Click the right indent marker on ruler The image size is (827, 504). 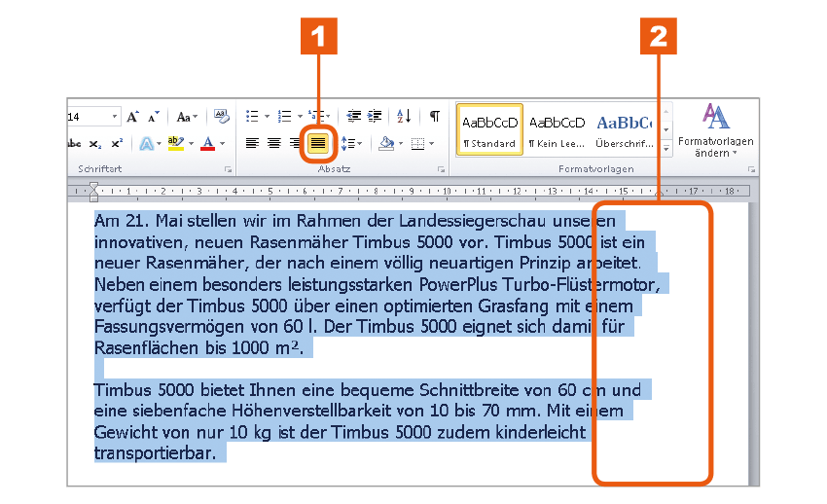[659, 194]
